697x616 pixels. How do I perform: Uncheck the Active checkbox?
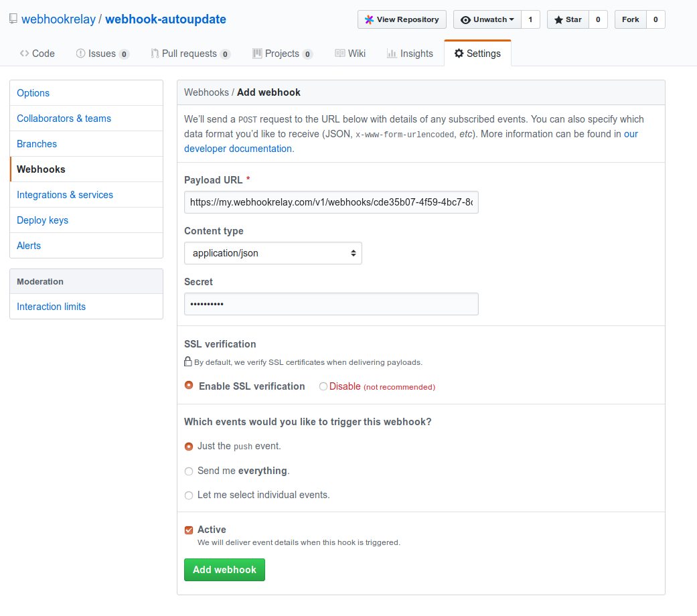click(189, 529)
